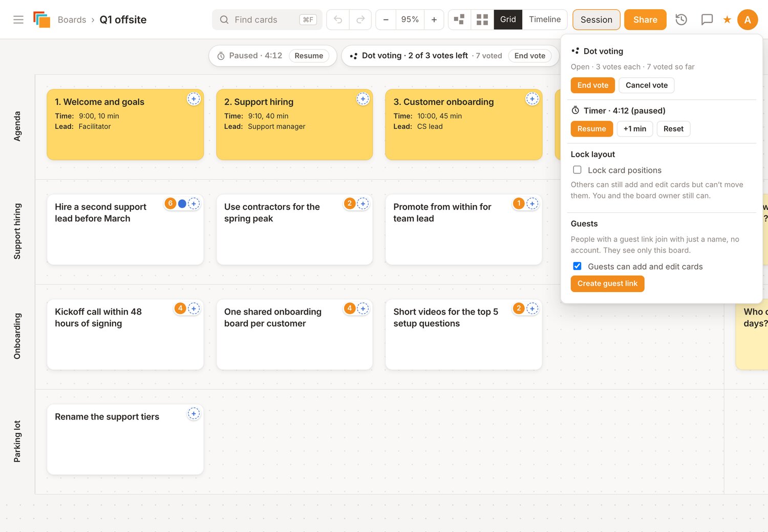
Task: Add vote to Support hiring agenda card
Action: pyautogui.click(x=363, y=99)
